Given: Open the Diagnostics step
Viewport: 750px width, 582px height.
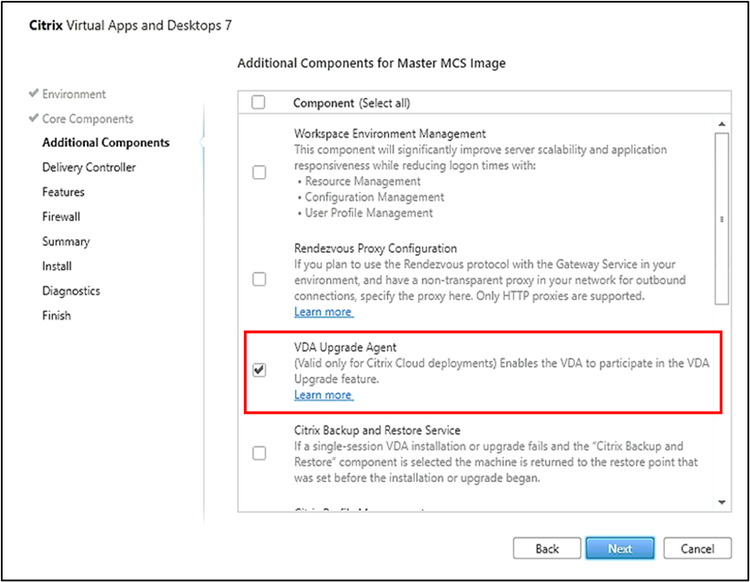Looking at the screenshot, I should coord(71,291).
